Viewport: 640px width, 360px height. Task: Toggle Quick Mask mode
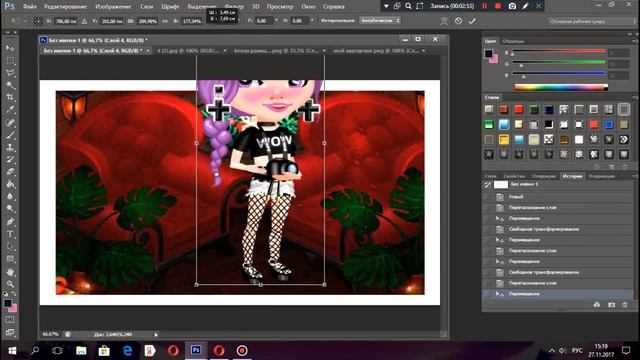10,320
